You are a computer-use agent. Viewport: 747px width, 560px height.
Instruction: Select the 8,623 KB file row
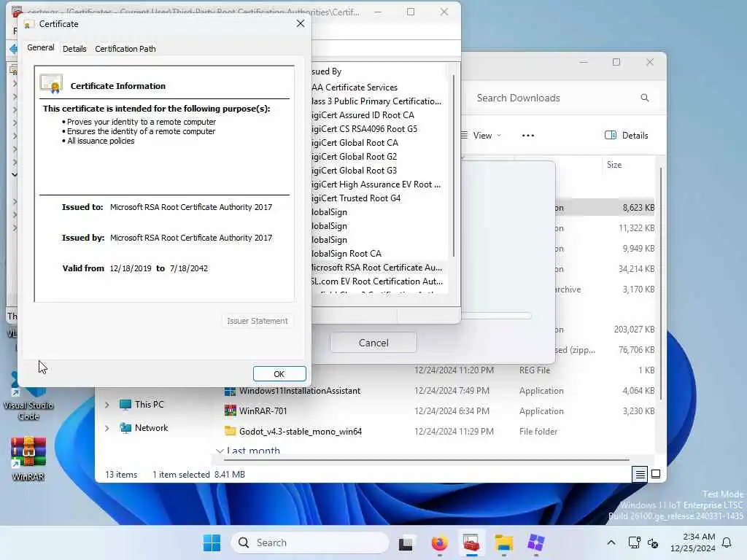pyautogui.click(x=605, y=208)
